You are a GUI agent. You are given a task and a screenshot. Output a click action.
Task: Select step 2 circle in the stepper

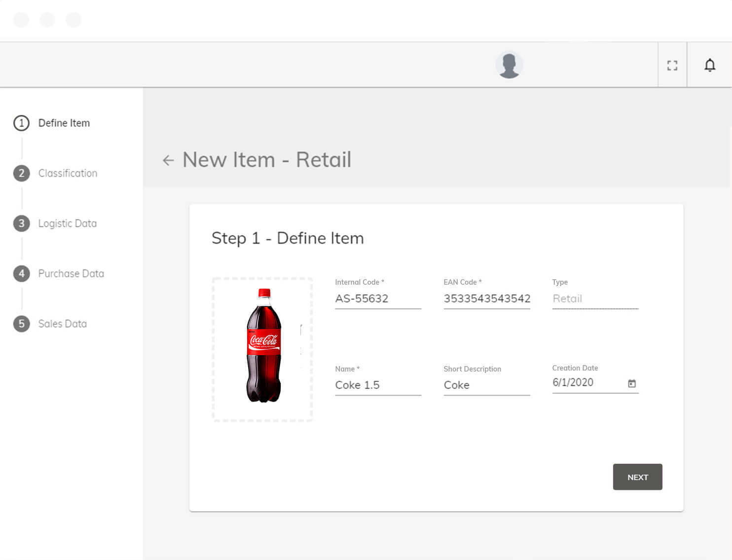coord(21,173)
